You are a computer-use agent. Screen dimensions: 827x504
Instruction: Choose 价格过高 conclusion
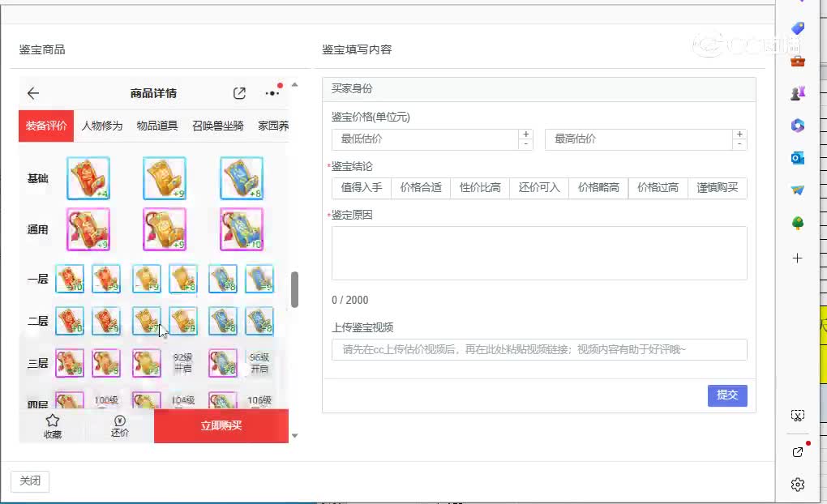pos(658,188)
